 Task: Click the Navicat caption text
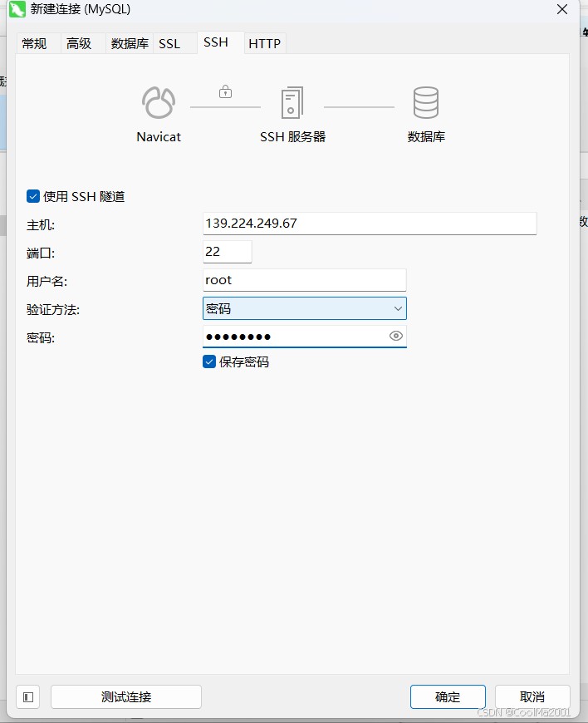(x=159, y=137)
